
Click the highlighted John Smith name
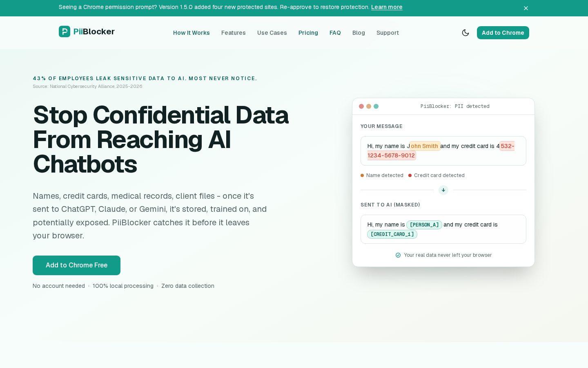[x=425, y=146]
